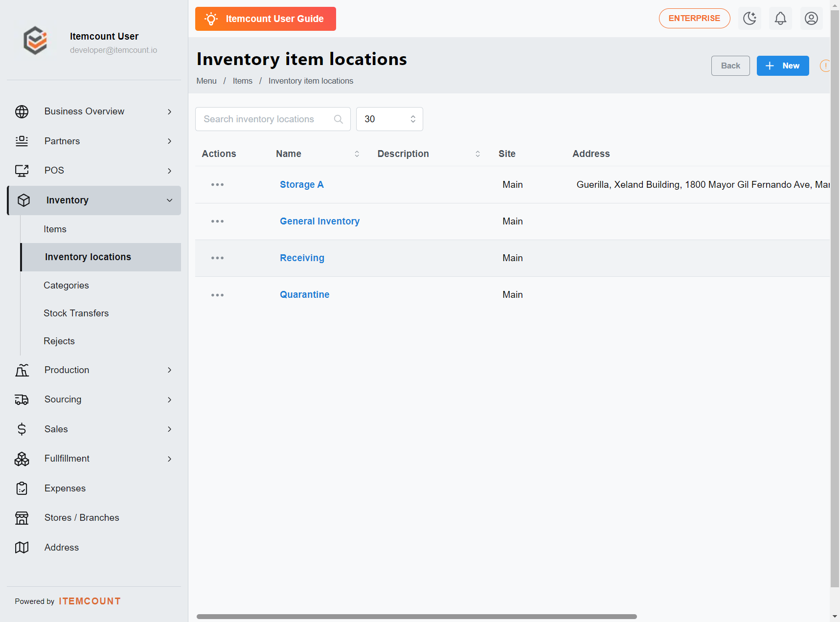Screen dimensions: 840x622
Task: Click the ITEMCOUNT powered-by link
Action: click(90, 601)
